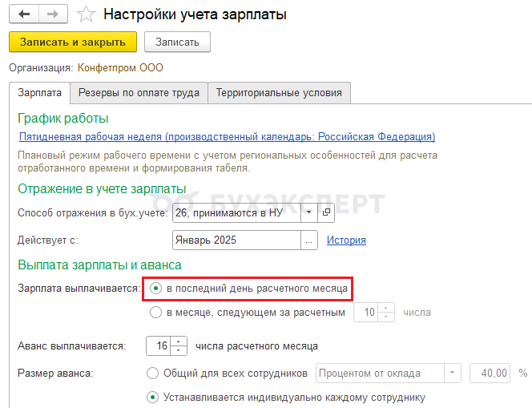The height and width of the screenshot is (408, 532).
Task: Click the Действует с date field
Action: [236, 240]
